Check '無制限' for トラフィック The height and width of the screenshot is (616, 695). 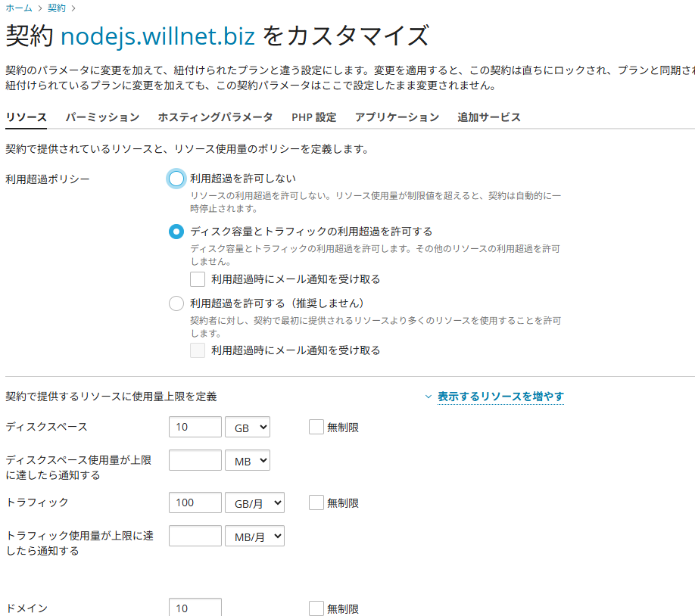tap(316, 502)
